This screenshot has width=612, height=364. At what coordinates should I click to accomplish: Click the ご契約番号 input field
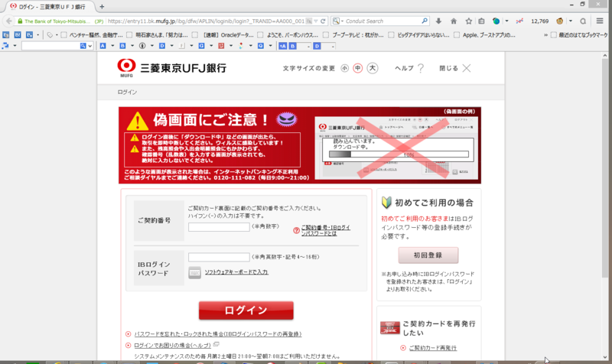point(219,227)
